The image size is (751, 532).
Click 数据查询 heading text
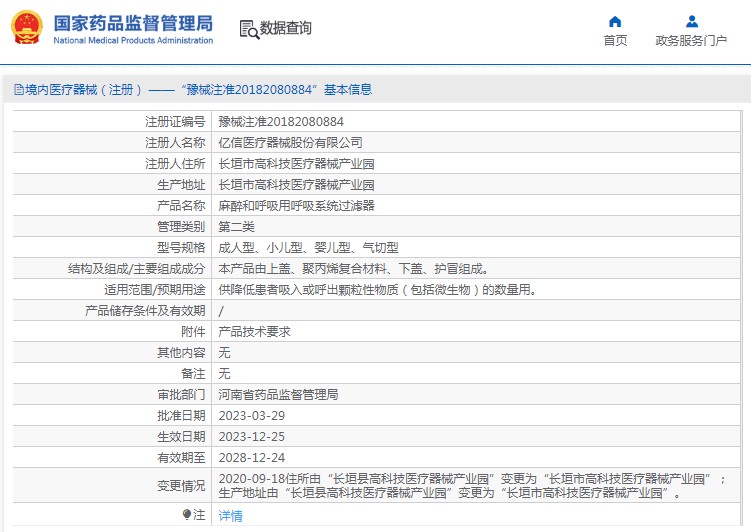tap(285, 28)
